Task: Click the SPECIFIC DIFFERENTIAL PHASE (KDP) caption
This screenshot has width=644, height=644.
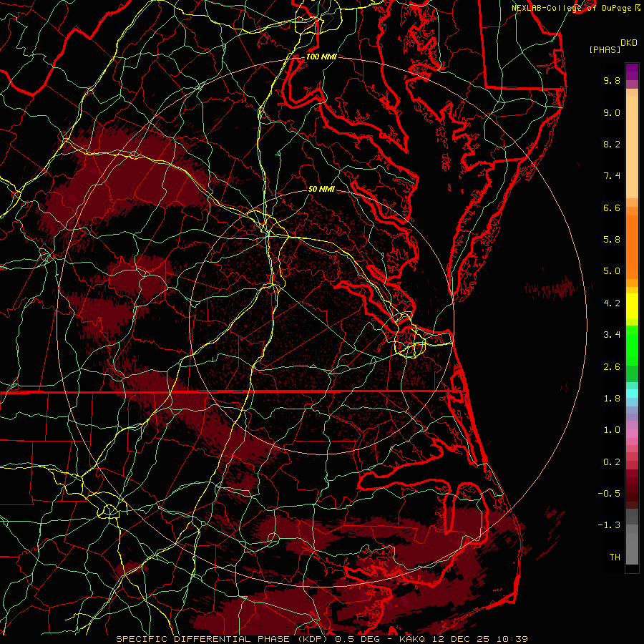Action: [x=223, y=639]
